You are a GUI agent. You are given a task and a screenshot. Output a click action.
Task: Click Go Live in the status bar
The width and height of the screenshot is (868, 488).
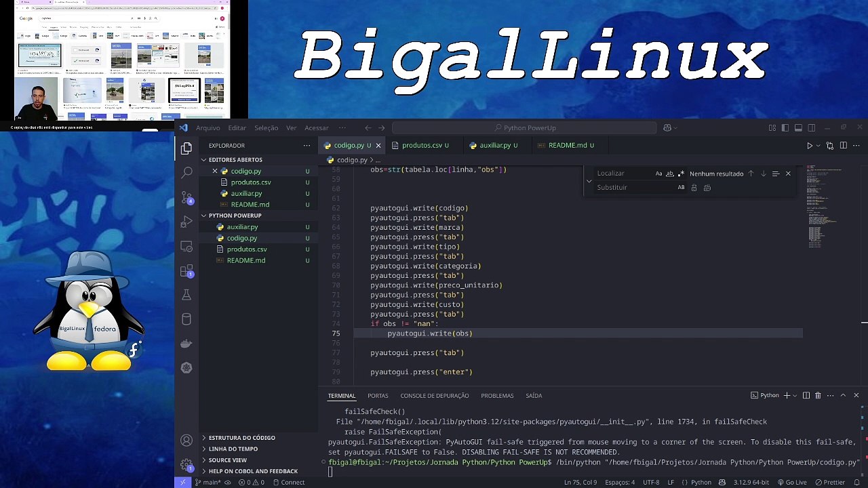pos(792,483)
